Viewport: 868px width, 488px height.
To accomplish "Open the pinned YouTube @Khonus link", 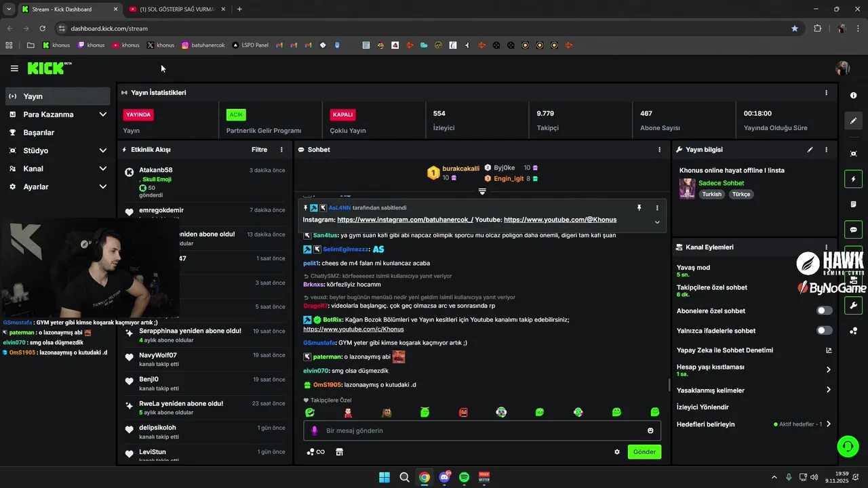I will (x=560, y=220).
